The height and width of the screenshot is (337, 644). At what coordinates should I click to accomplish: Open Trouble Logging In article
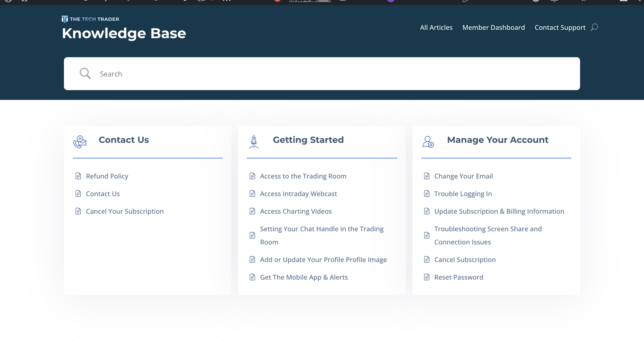(463, 194)
